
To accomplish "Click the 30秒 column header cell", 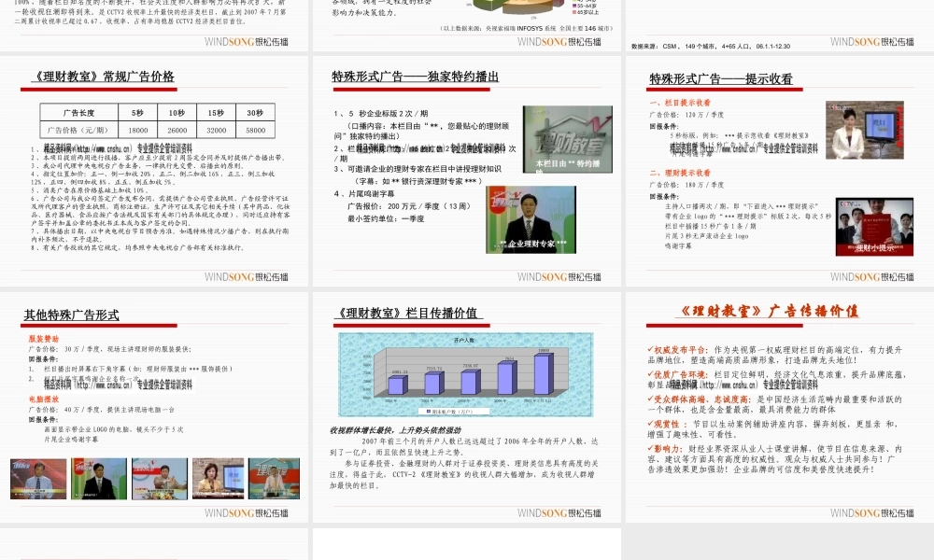I will pos(256,113).
